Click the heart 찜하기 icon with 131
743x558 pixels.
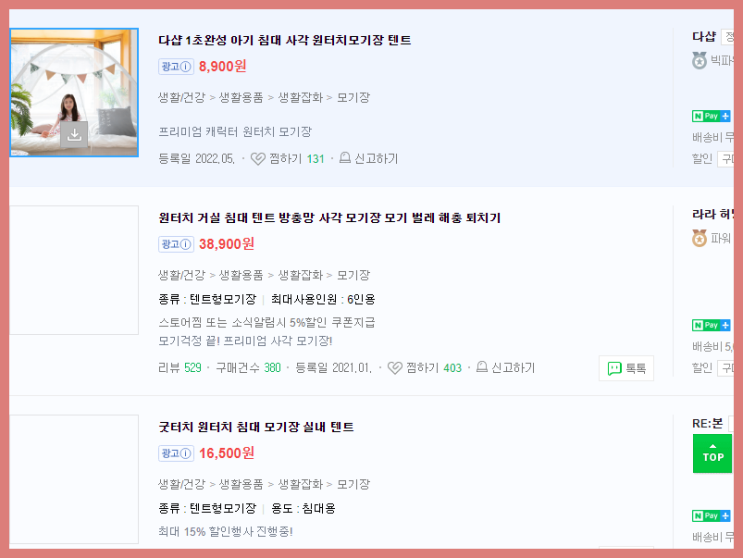click(258, 159)
